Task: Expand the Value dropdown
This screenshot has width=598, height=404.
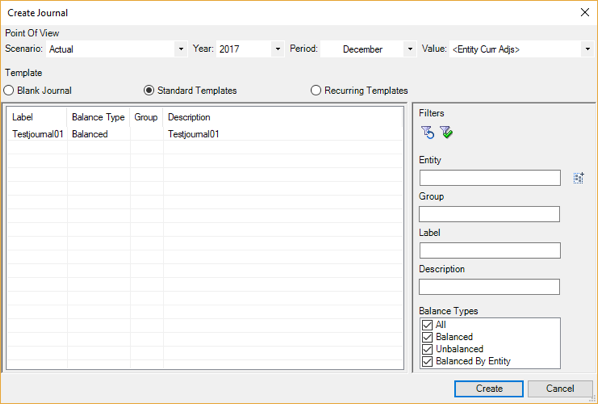Action: 587,49
